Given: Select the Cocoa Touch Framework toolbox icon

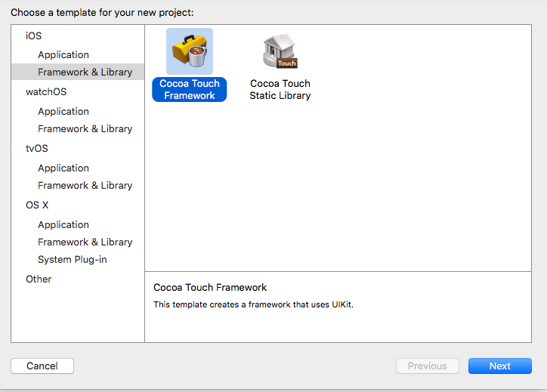Looking at the screenshot, I should tap(190, 51).
